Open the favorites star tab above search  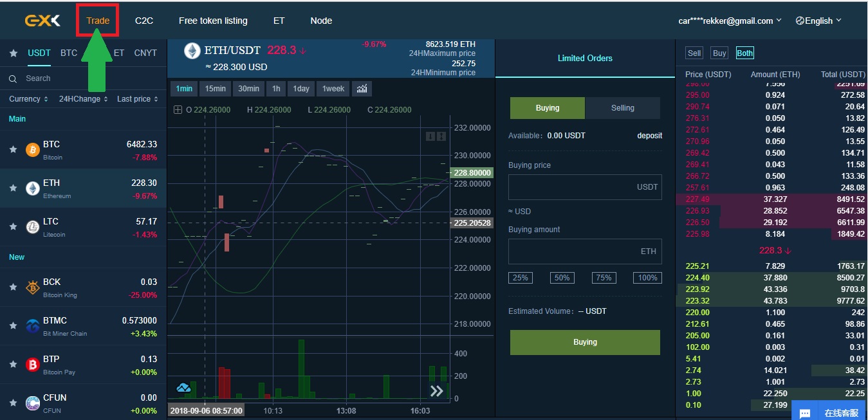(14, 53)
